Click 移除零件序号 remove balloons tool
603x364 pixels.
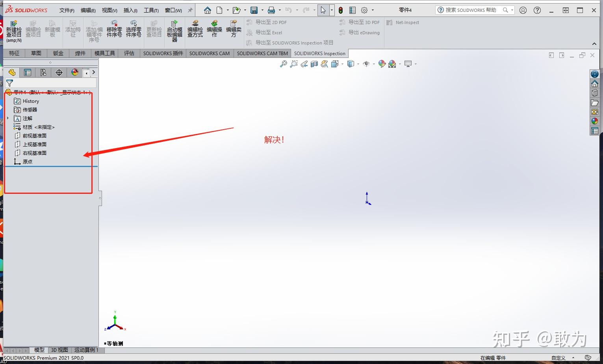[x=114, y=29]
